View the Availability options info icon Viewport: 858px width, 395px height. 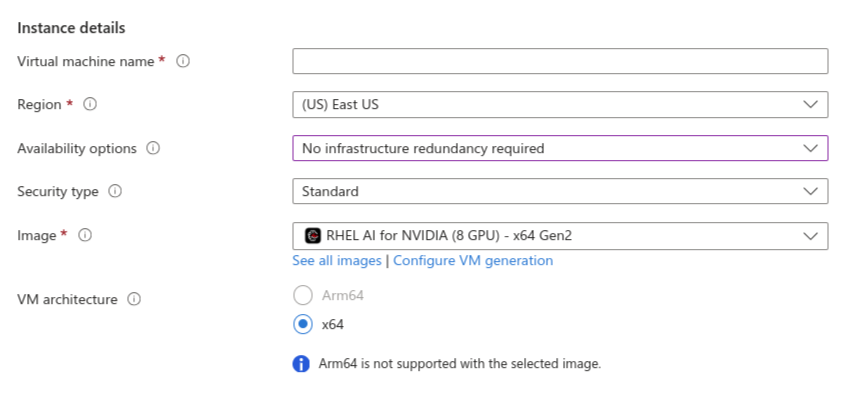coord(153,148)
